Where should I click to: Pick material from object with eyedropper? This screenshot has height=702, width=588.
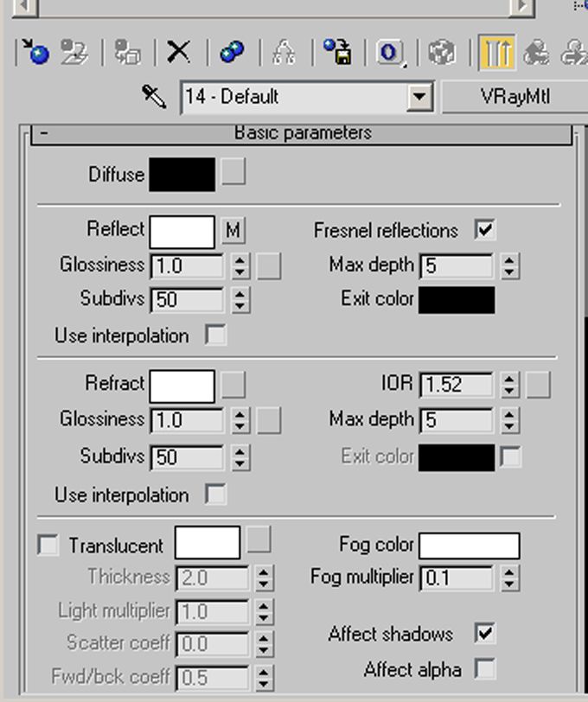pos(155,96)
